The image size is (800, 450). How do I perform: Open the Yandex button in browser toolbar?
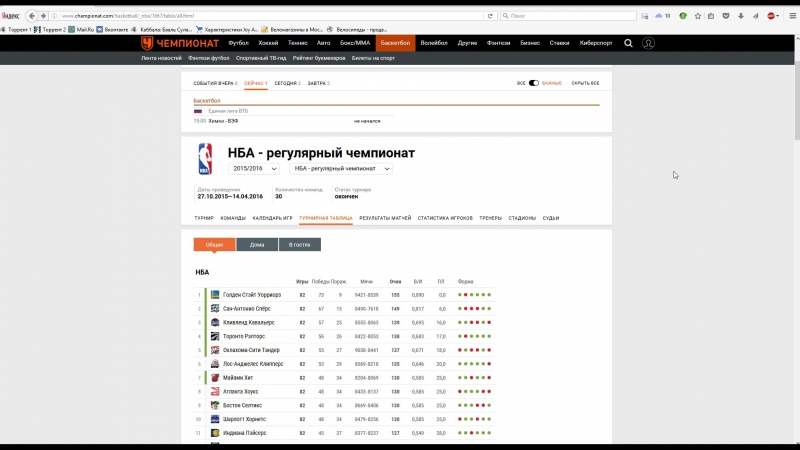[x=11, y=16]
